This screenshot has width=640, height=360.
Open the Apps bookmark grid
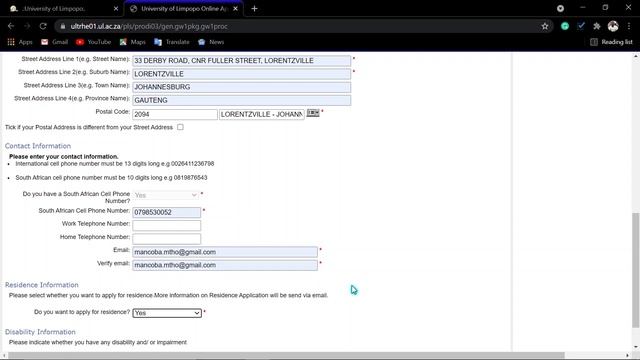(20, 42)
